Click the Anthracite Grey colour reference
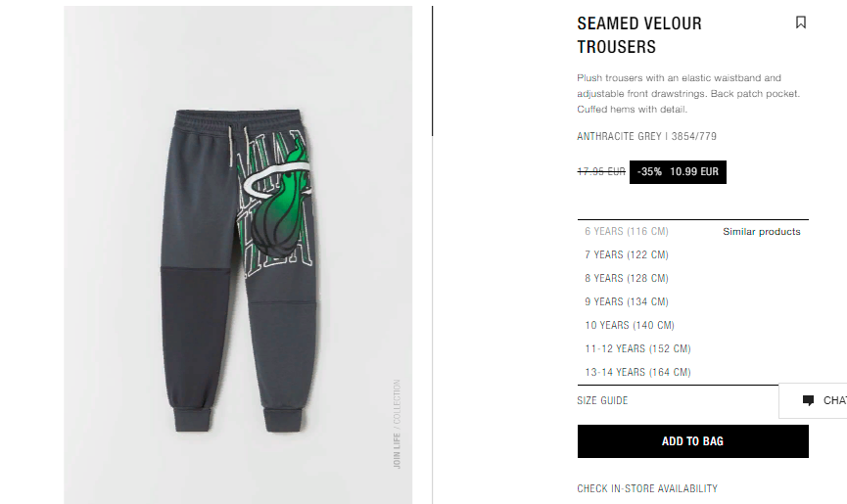The height and width of the screenshot is (504, 847). pyautogui.click(x=646, y=137)
